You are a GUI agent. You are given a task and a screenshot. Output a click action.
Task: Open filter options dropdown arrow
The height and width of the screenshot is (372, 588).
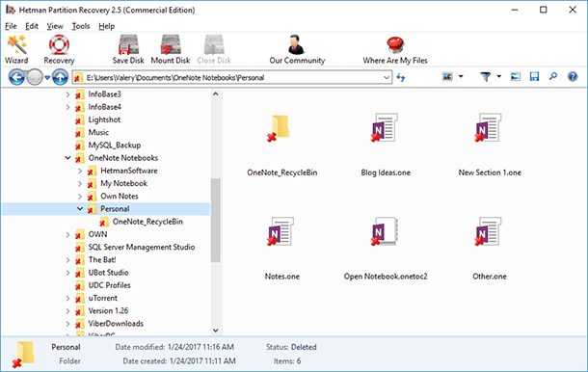499,76
